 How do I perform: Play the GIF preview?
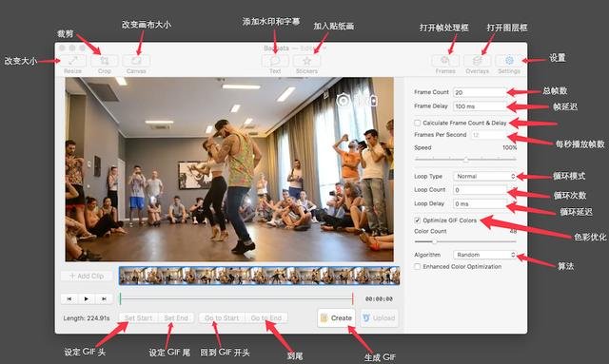tap(87, 298)
